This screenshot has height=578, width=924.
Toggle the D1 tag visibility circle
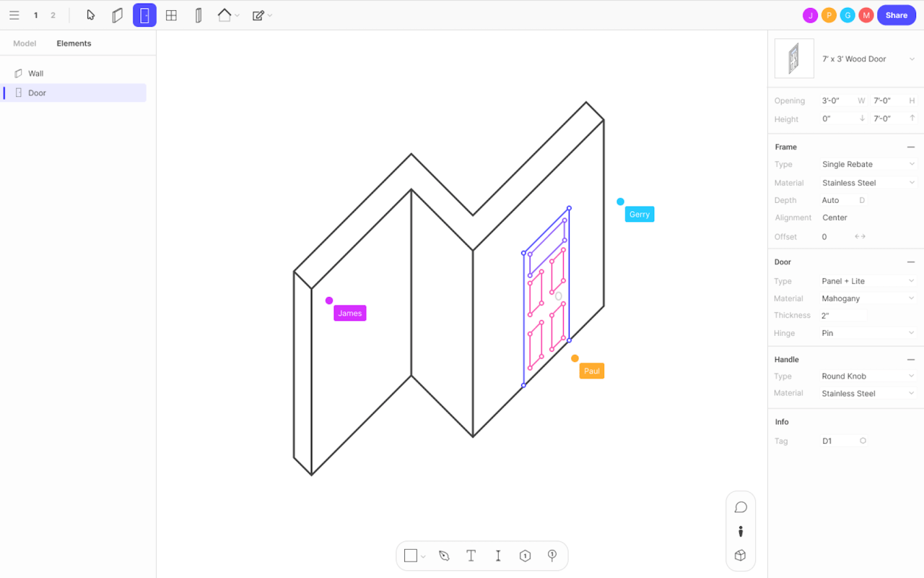tap(863, 441)
